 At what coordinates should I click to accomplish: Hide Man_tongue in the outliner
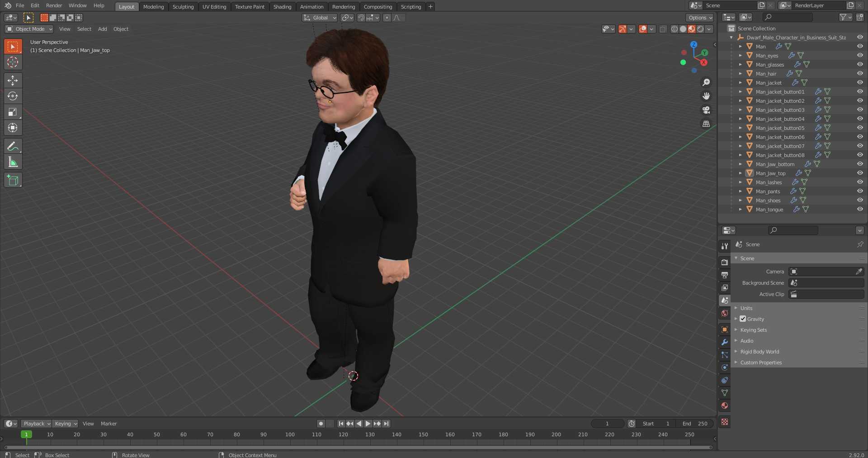[860, 209]
